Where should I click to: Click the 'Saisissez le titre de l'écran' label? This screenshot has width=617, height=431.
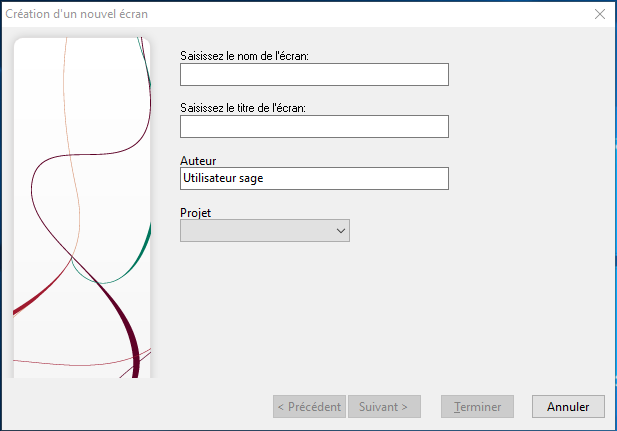243,108
